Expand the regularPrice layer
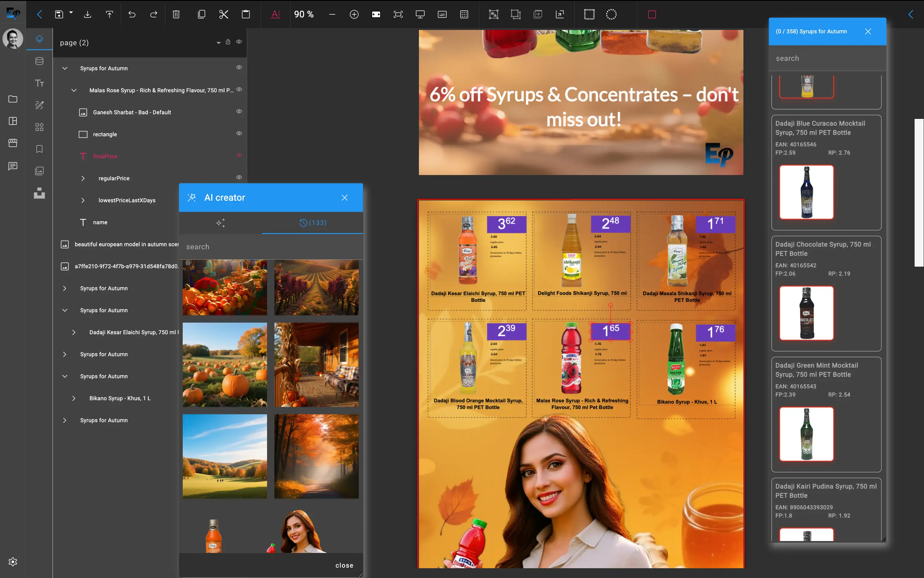This screenshot has width=924, height=578. click(x=83, y=178)
